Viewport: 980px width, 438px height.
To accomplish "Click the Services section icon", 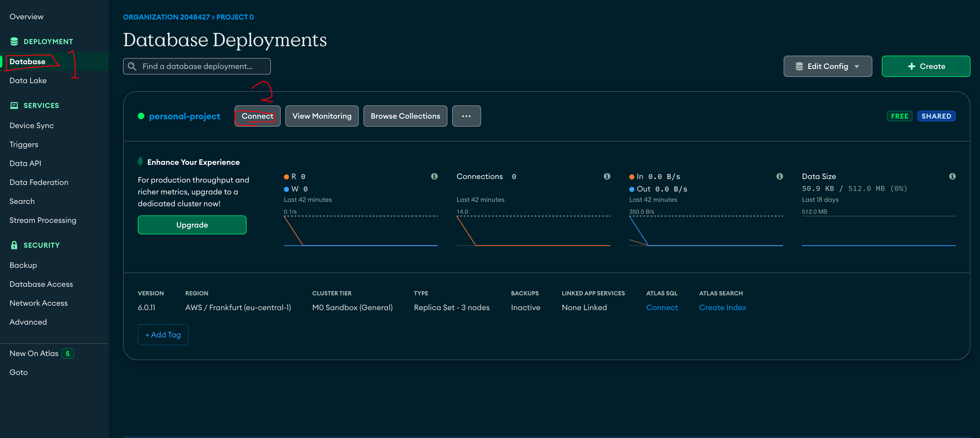I will click(14, 105).
